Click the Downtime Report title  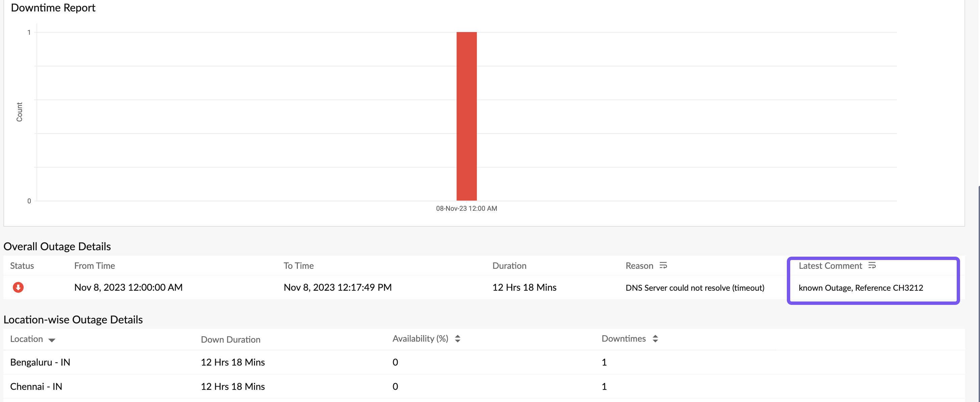click(x=53, y=8)
